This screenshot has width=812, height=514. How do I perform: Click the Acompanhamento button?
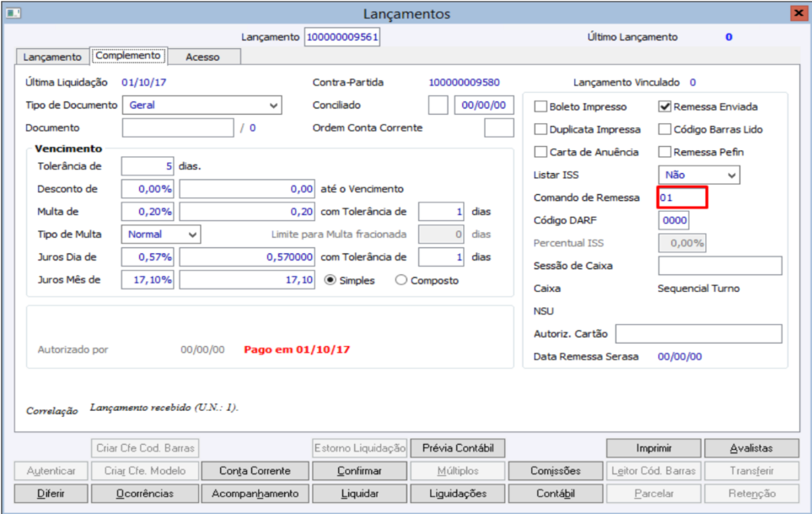255,494
